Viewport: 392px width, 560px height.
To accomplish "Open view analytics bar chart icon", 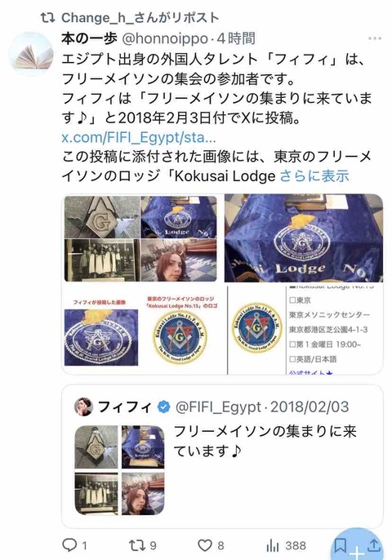I will click(x=273, y=545).
